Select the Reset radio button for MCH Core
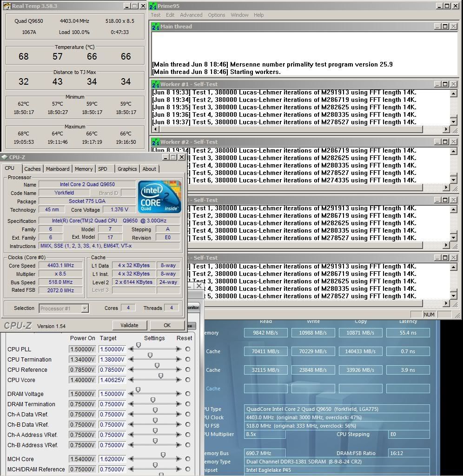Viewport: 463px width, 476px height. point(188,459)
